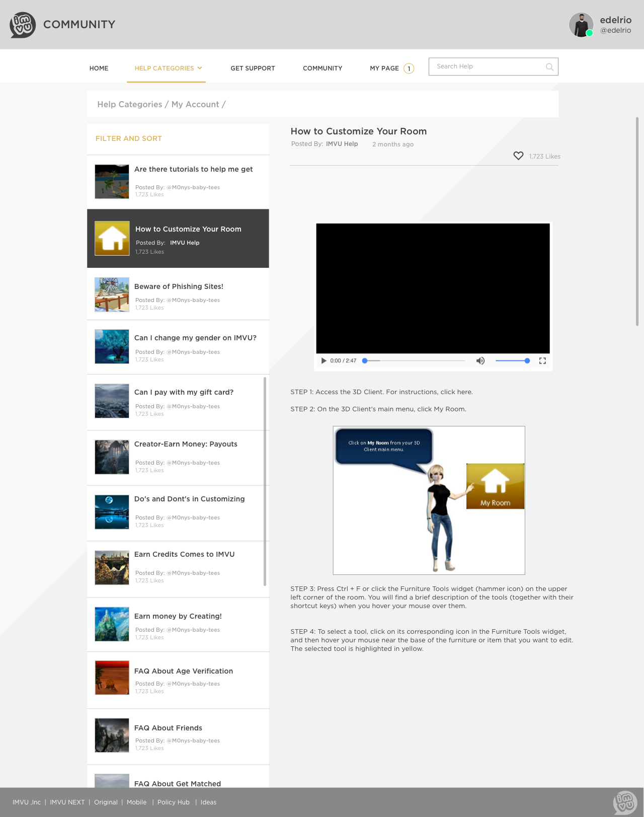Click the 'click here' instructions link in Step 1
The height and width of the screenshot is (817, 644).
456,392
